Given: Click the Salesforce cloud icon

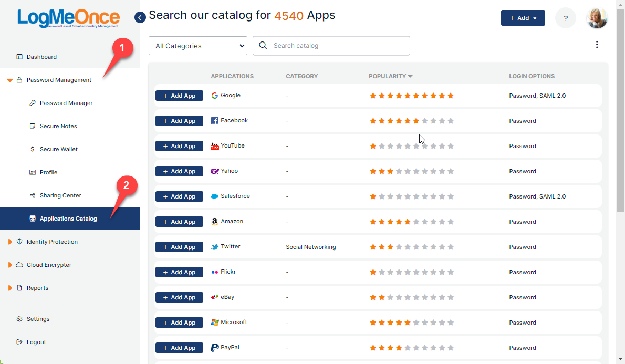Looking at the screenshot, I should 214,196.
